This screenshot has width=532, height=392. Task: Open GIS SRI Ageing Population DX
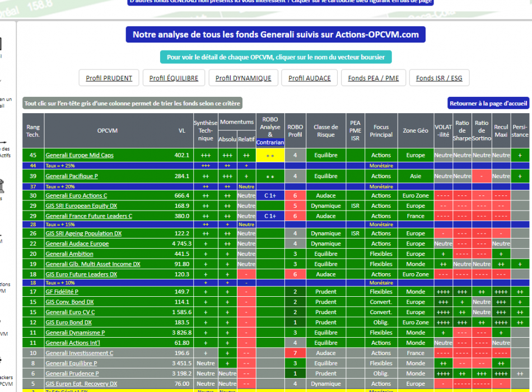83,234
